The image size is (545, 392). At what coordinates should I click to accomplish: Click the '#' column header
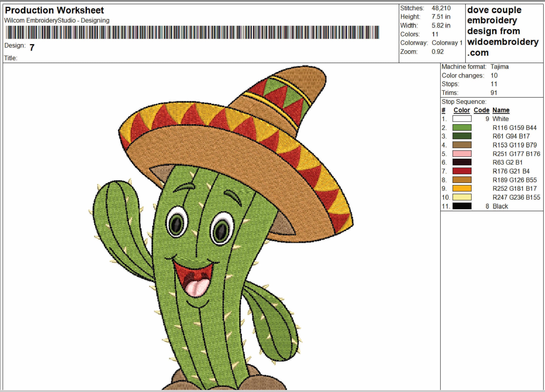(443, 110)
